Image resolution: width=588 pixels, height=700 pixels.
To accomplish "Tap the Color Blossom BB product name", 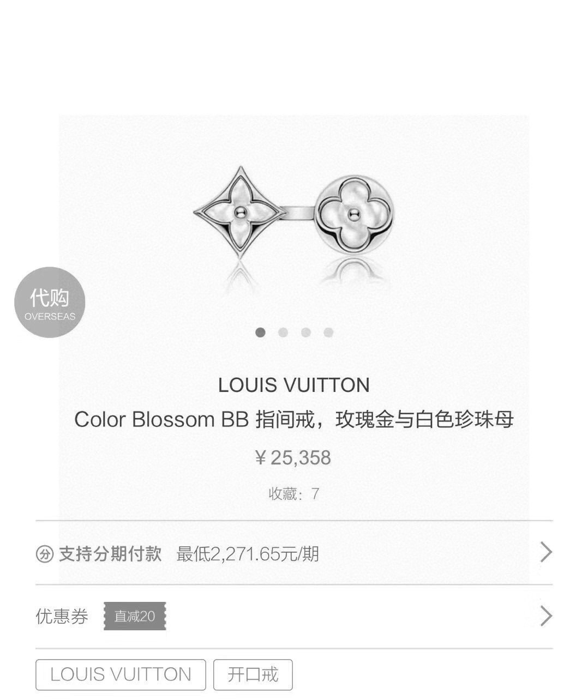I will [x=293, y=420].
